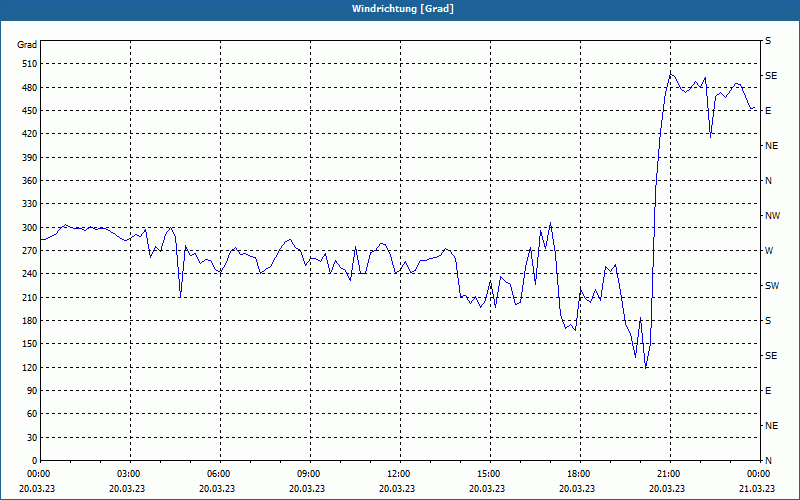Viewport: 800px width, 500px height.
Task: Click the 450 value on left axis
Action: point(30,111)
